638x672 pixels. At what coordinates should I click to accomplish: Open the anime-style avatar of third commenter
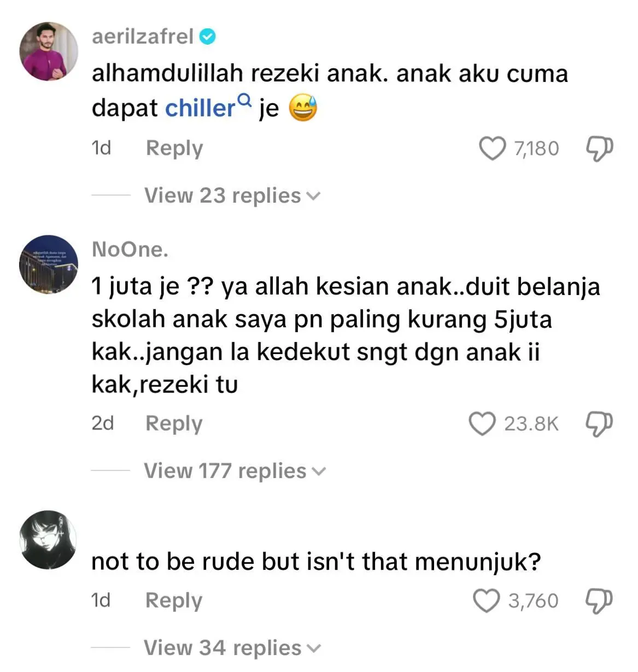[49, 540]
